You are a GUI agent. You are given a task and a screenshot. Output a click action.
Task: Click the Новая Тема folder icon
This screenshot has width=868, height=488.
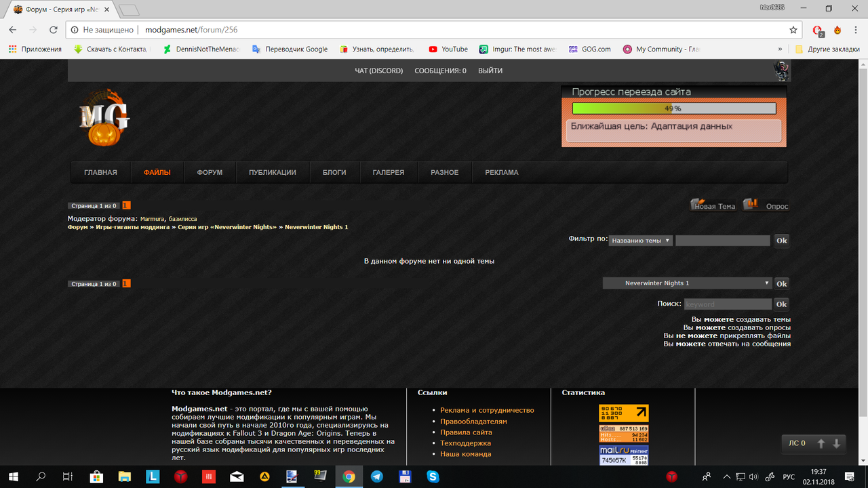[x=696, y=203]
